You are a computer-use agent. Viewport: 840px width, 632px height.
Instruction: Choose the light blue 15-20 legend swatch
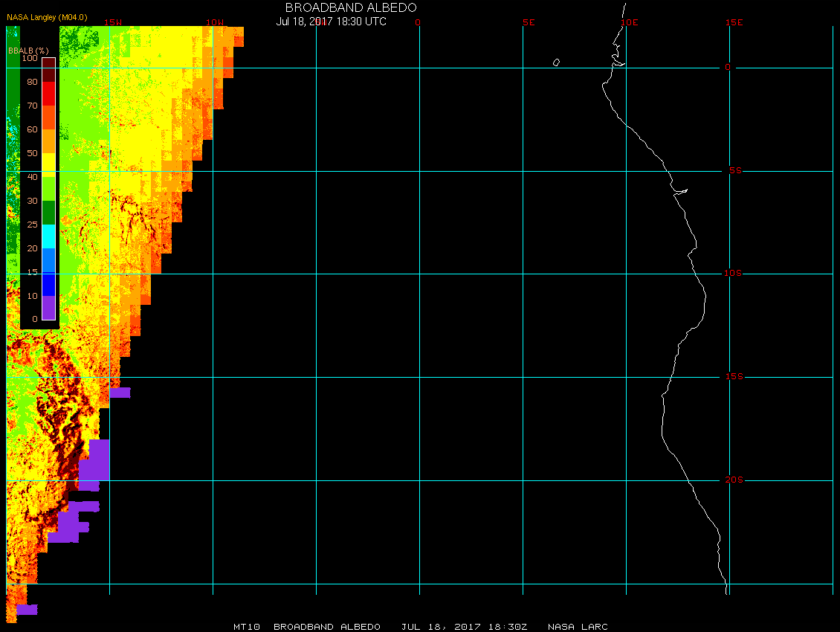[x=49, y=260]
